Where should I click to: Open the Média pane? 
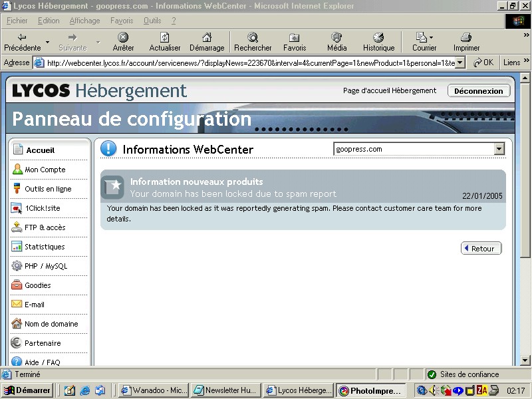point(337,42)
